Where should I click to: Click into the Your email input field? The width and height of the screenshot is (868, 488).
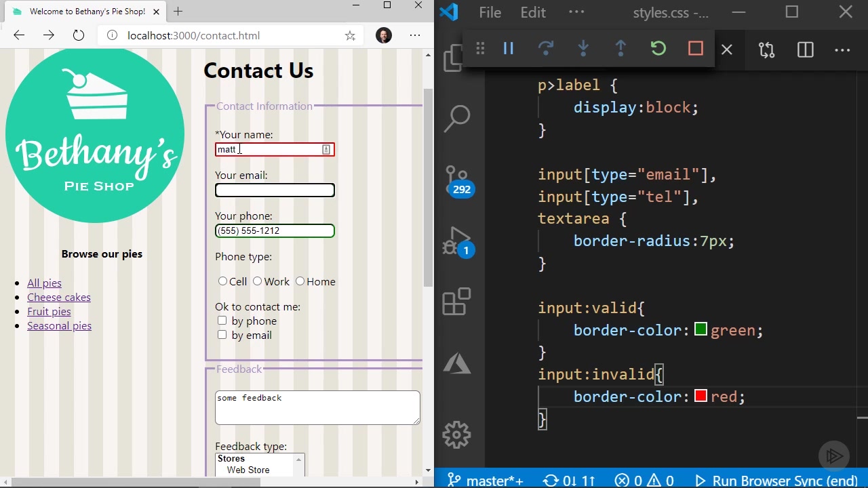tap(275, 190)
